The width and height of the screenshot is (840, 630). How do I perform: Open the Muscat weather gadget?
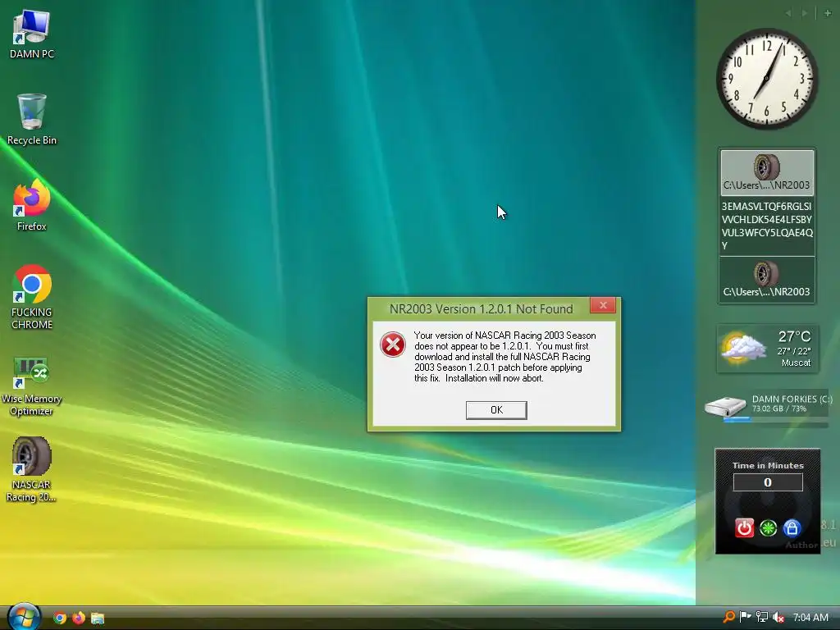767,349
